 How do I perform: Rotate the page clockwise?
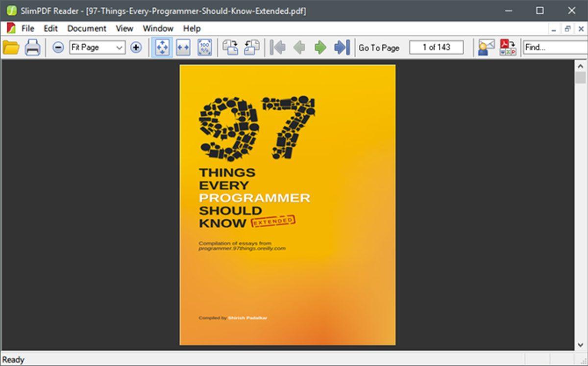(230, 48)
